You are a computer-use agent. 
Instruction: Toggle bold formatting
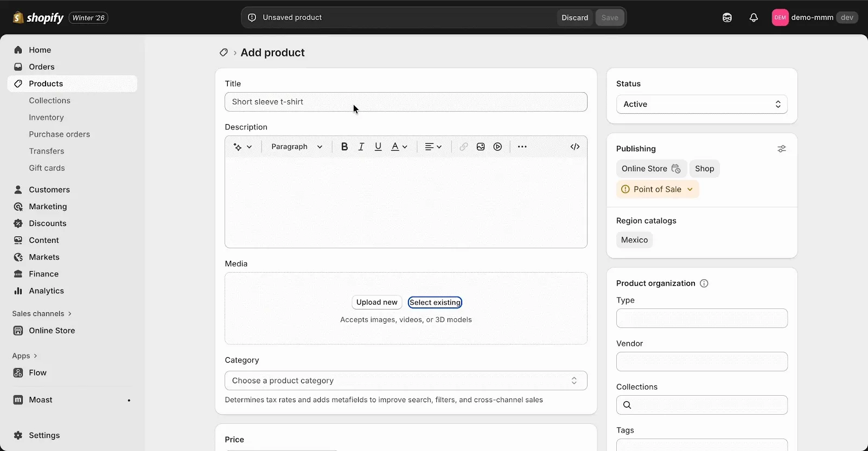click(x=344, y=147)
